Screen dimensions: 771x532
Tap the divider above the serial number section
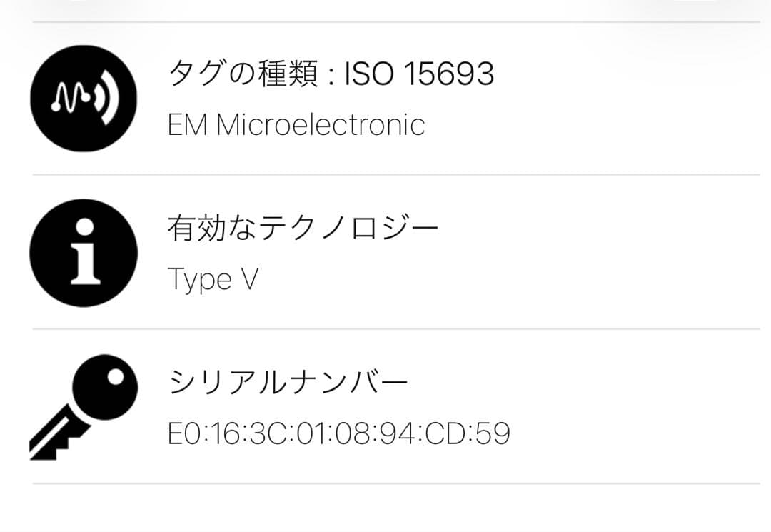pyautogui.click(x=385, y=328)
